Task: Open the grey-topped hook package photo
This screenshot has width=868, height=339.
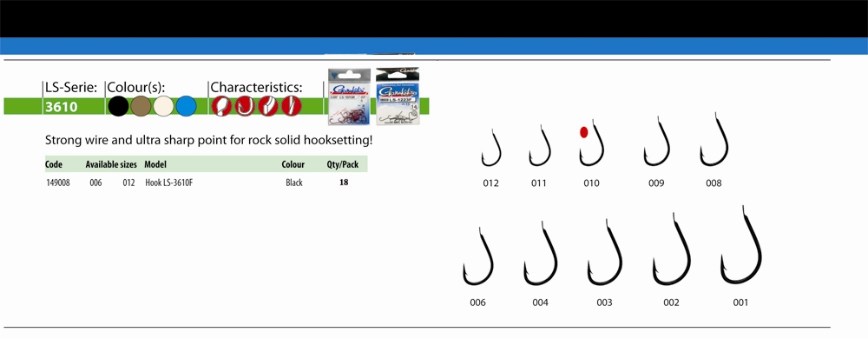Action: tap(349, 96)
